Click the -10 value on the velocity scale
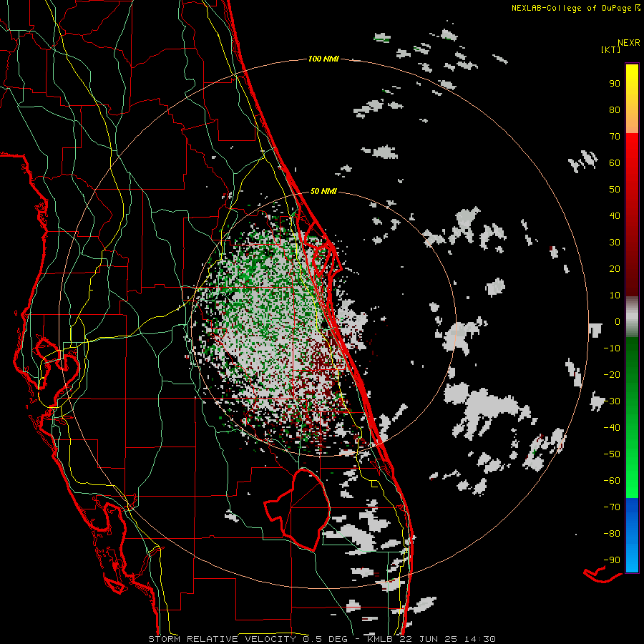Image resolution: width=644 pixels, height=644 pixels. coord(612,348)
